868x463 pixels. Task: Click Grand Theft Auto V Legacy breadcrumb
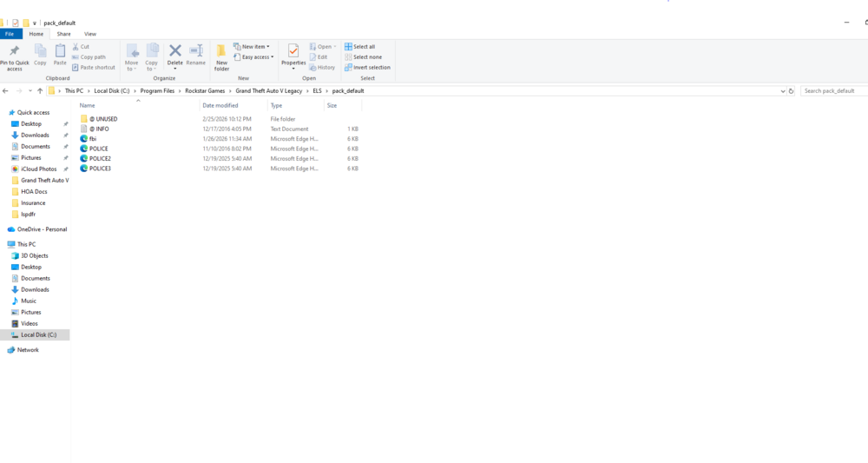pyautogui.click(x=269, y=91)
